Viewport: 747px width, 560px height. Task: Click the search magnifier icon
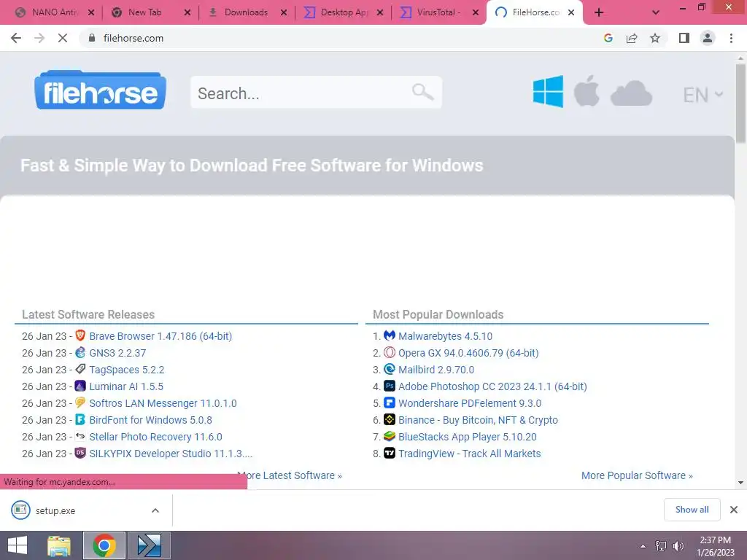point(422,91)
